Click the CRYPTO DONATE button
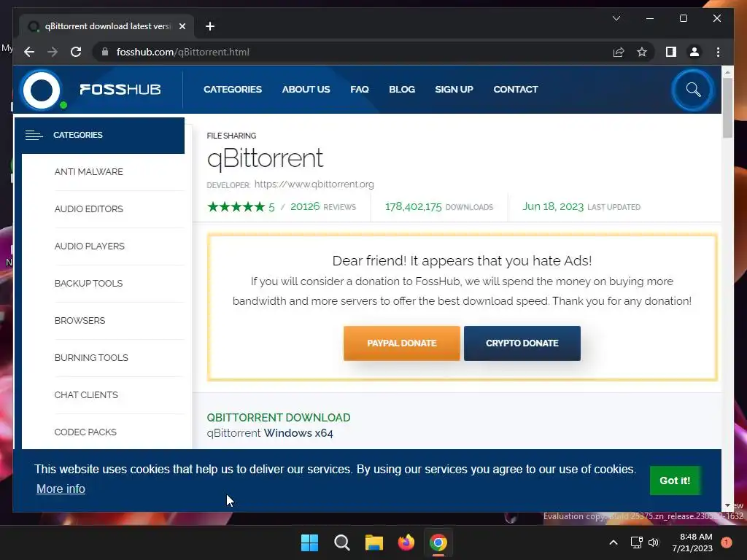747x560 pixels. click(x=522, y=343)
